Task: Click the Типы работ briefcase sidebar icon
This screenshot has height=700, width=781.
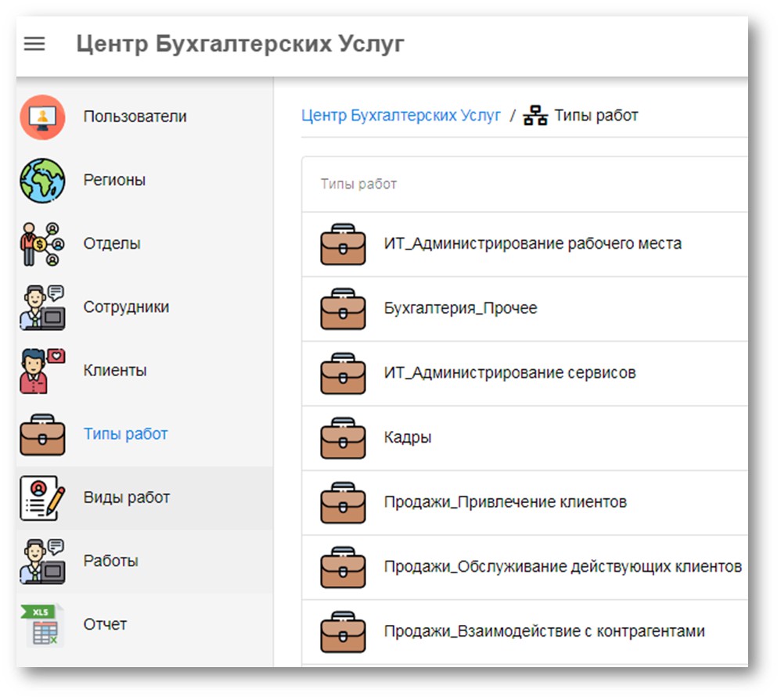Action: [x=42, y=434]
